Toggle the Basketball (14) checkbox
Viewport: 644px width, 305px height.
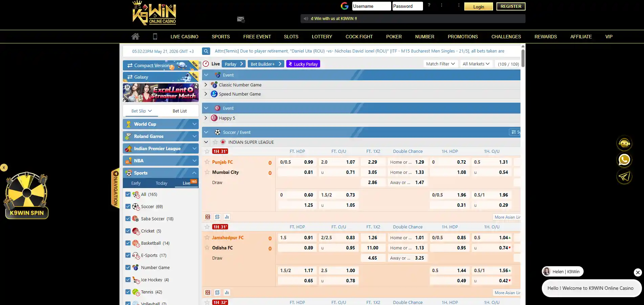click(x=128, y=243)
